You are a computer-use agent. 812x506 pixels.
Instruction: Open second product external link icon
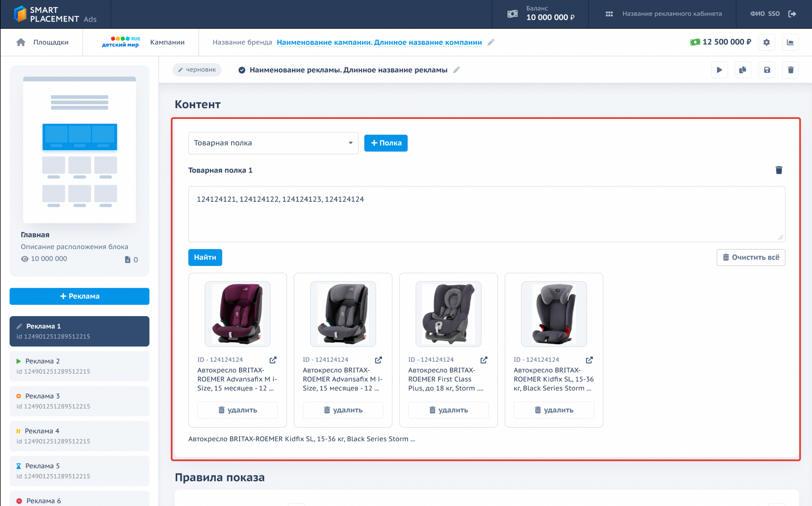pyautogui.click(x=379, y=360)
